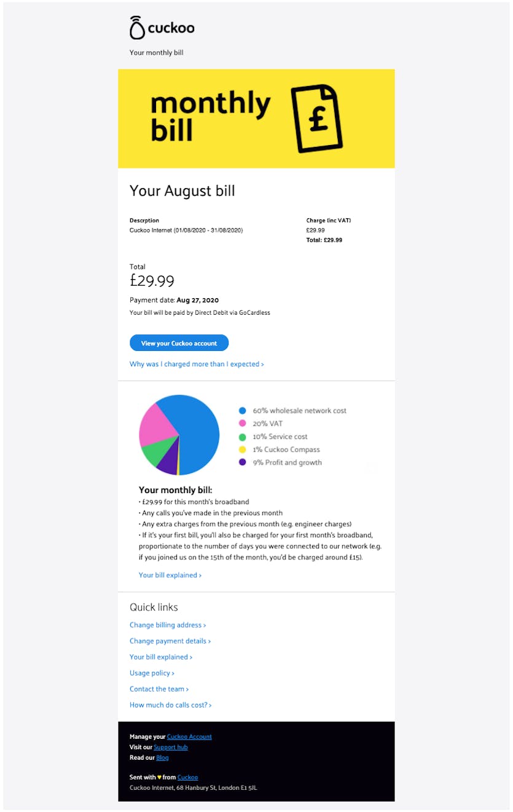Click pink VAT legend dot
This screenshot has height=812, width=513.
coord(242,424)
